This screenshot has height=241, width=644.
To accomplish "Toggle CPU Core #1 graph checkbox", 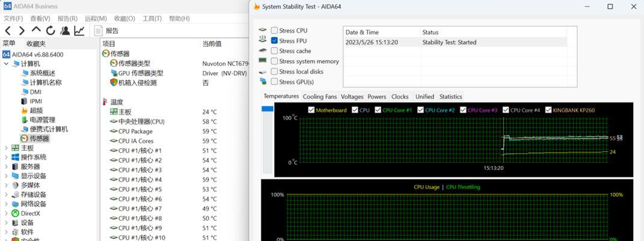I will pos(377,110).
